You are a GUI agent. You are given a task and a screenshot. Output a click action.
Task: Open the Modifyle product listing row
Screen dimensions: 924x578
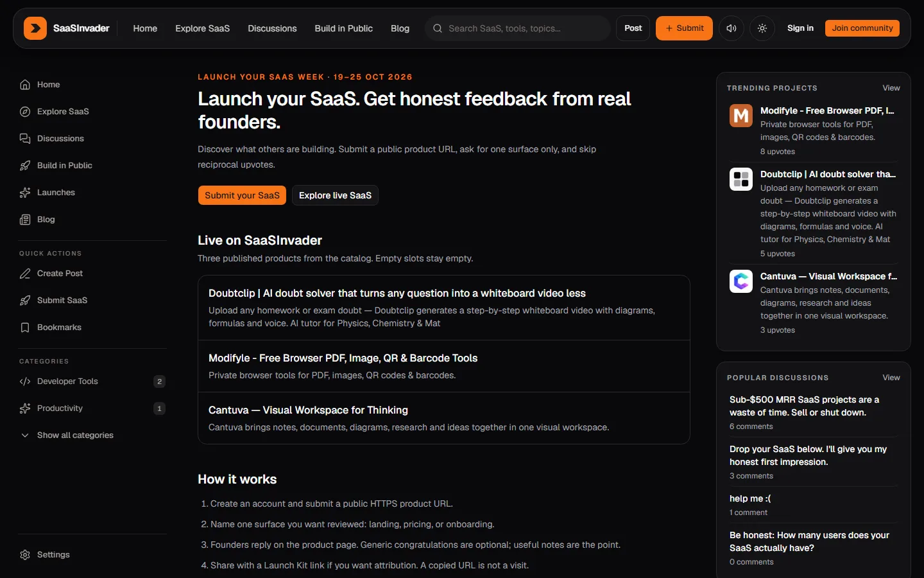[444, 366]
